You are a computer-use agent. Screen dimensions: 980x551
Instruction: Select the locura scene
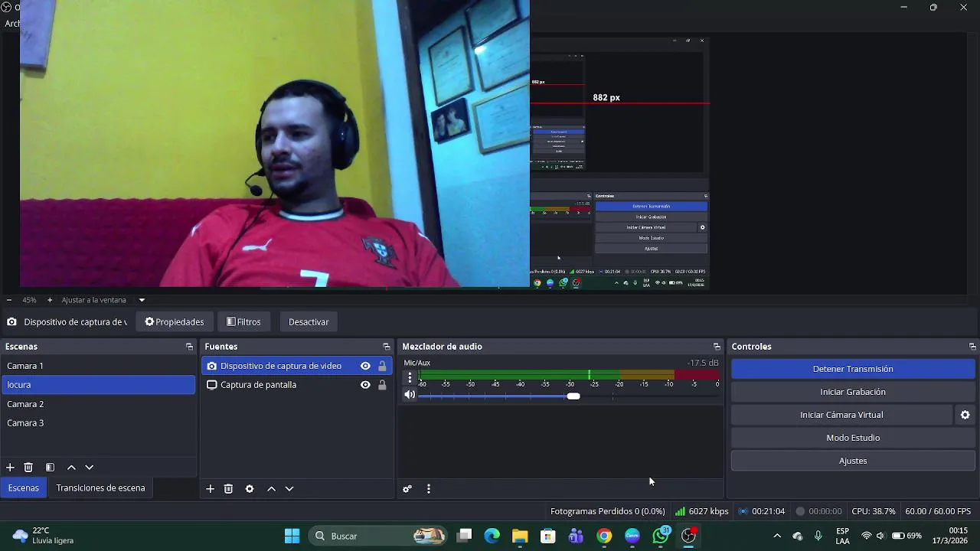coord(98,385)
